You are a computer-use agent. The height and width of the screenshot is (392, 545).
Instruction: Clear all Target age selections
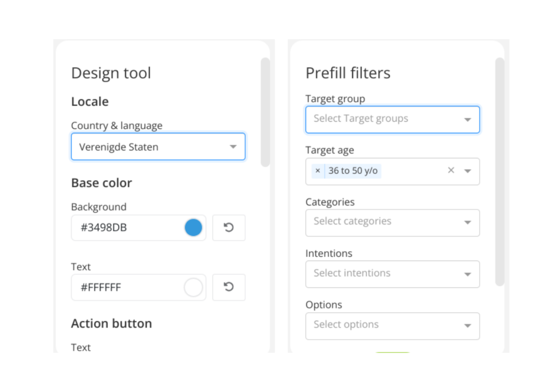click(x=451, y=171)
